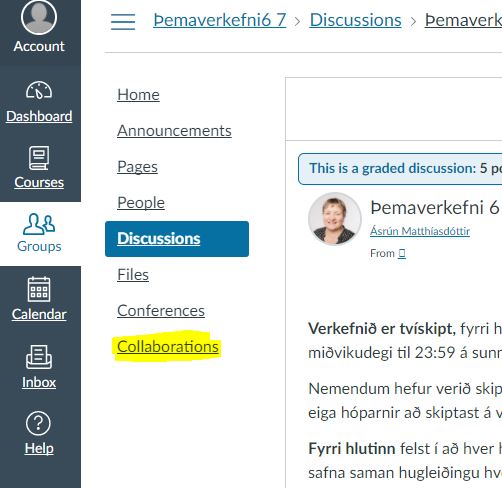The image size is (502, 488).
Task: Click the Inbox text link
Action: 39,382
